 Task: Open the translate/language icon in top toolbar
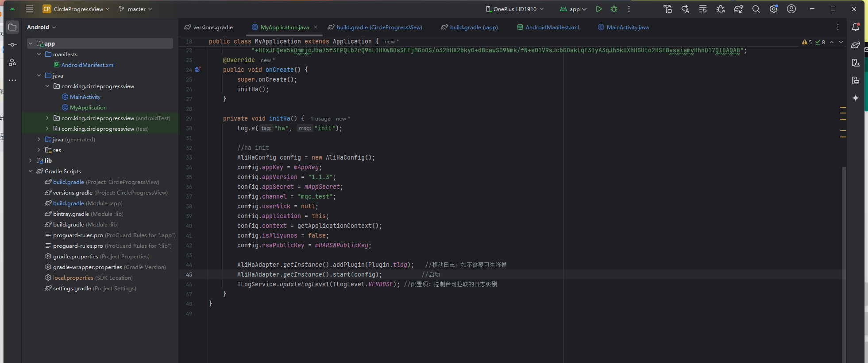click(685, 9)
